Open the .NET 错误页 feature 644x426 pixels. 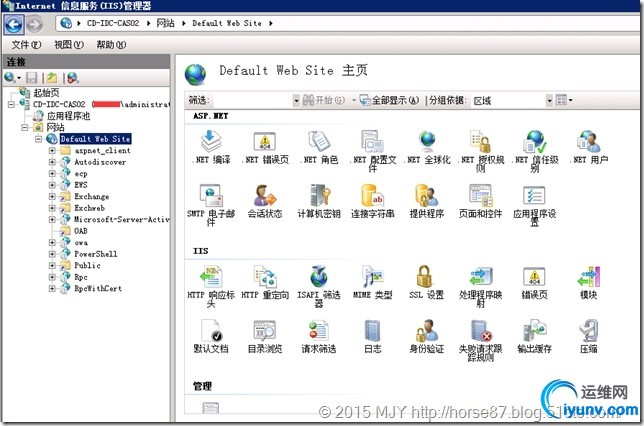[x=265, y=147]
